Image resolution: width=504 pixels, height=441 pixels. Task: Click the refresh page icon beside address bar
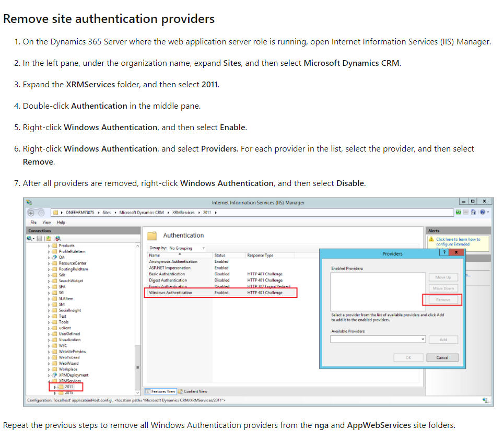tap(459, 212)
